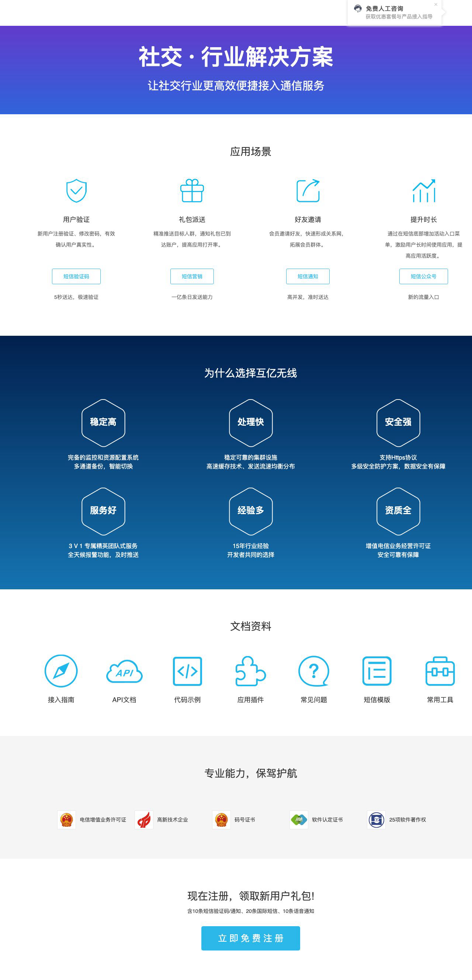The height and width of the screenshot is (980, 472).
Task: Click the 一亿条日发送能力 caption
Action: pos(192,297)
